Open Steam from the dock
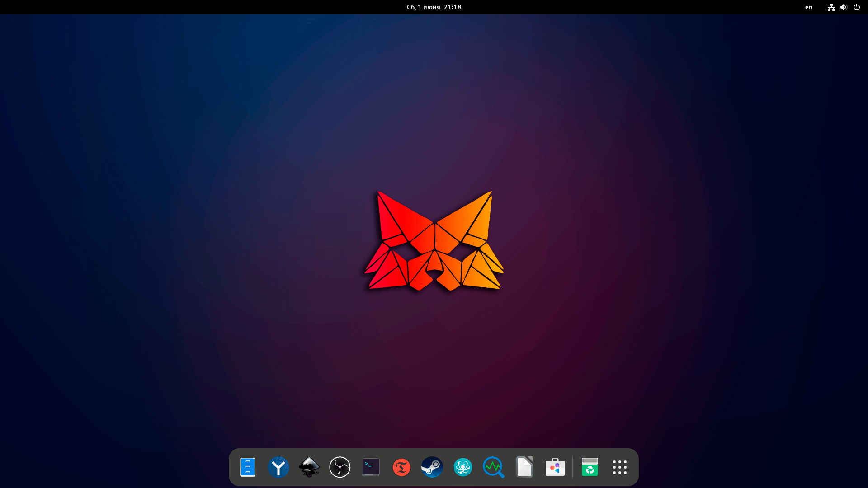This screenshot has width=868, height=488. point(432,467)
